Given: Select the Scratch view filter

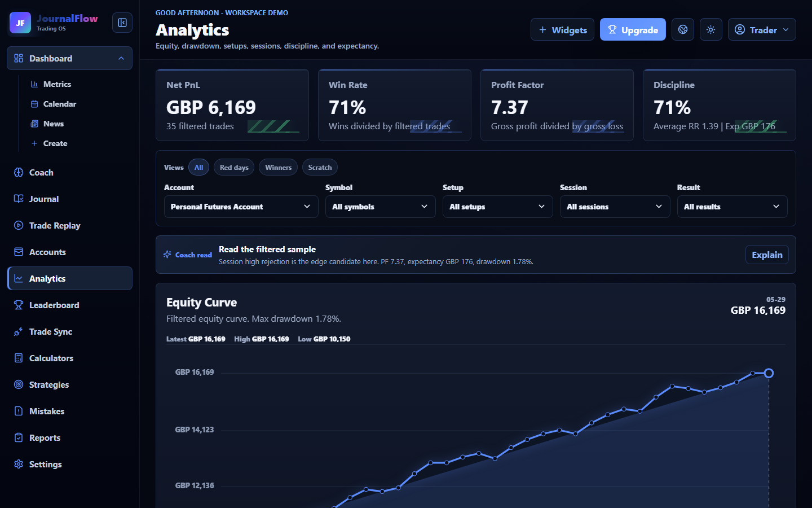Looking at the screenshot, I should coord(320,167).
